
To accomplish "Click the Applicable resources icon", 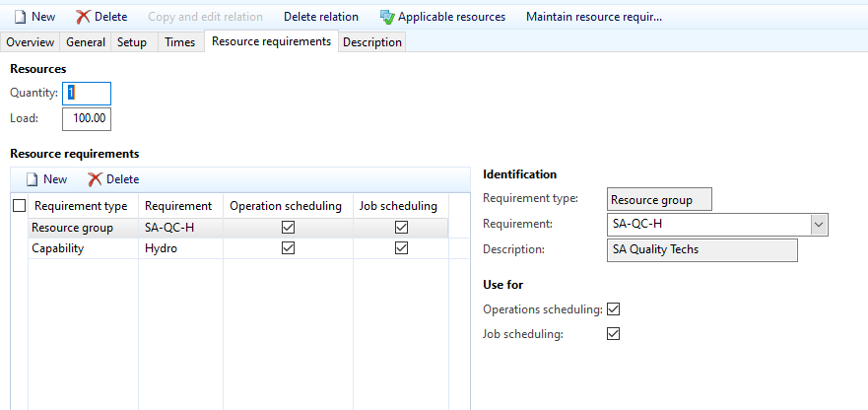I will point(387,17).
